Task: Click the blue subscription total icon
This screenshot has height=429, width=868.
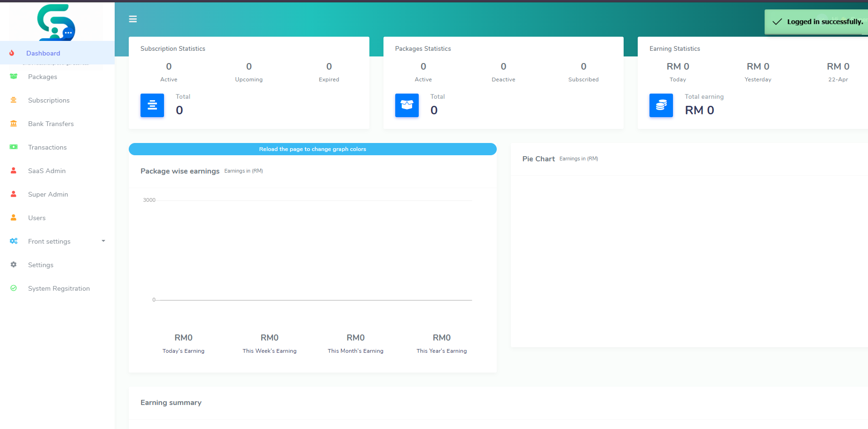Action: click(152, 105)
